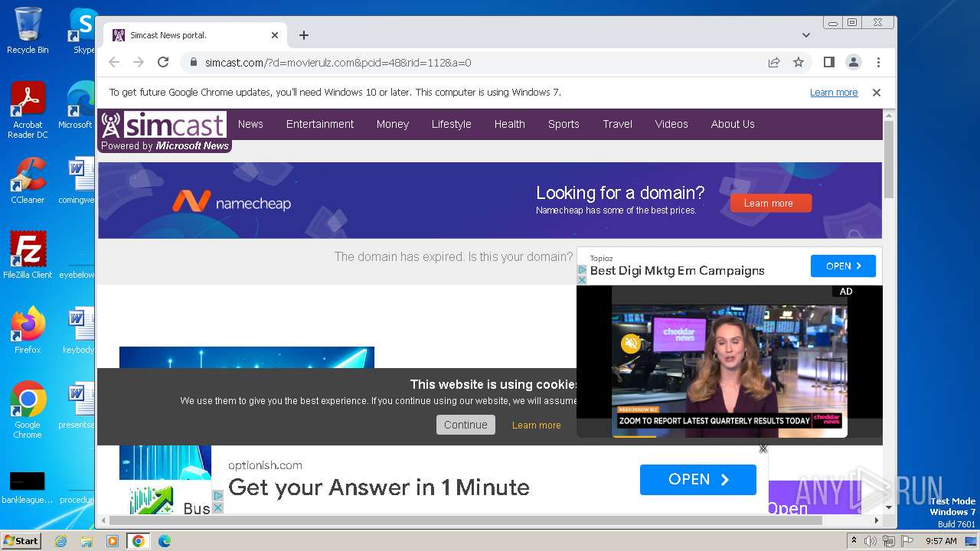Image resolution: width=980 pixels, height=551 pixels.
Task: Open File Explorer from taskbar
Action: [87, 541]
